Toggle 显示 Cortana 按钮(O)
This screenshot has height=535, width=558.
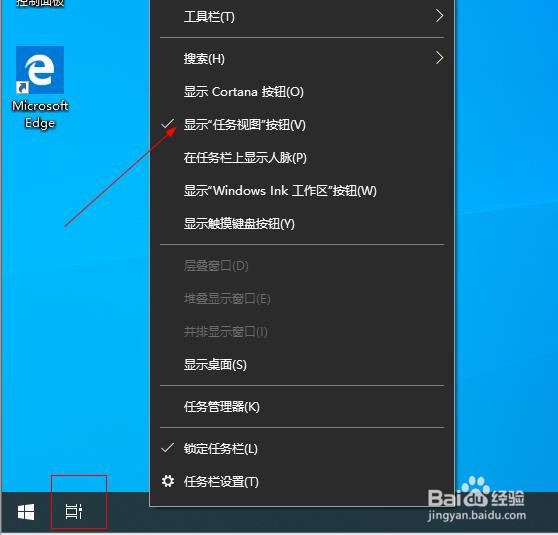coord(302,92)
